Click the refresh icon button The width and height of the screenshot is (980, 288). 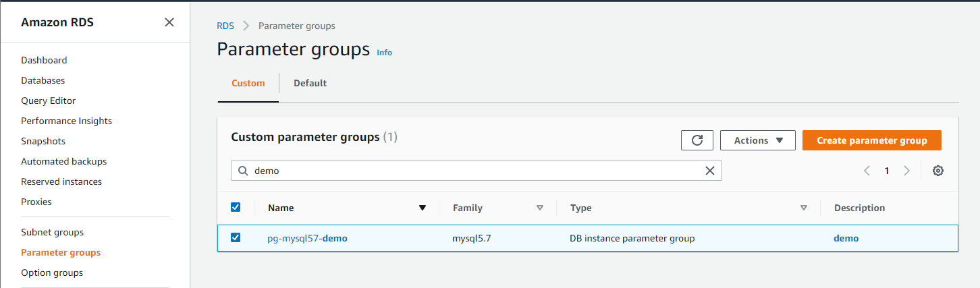(697, 140)
